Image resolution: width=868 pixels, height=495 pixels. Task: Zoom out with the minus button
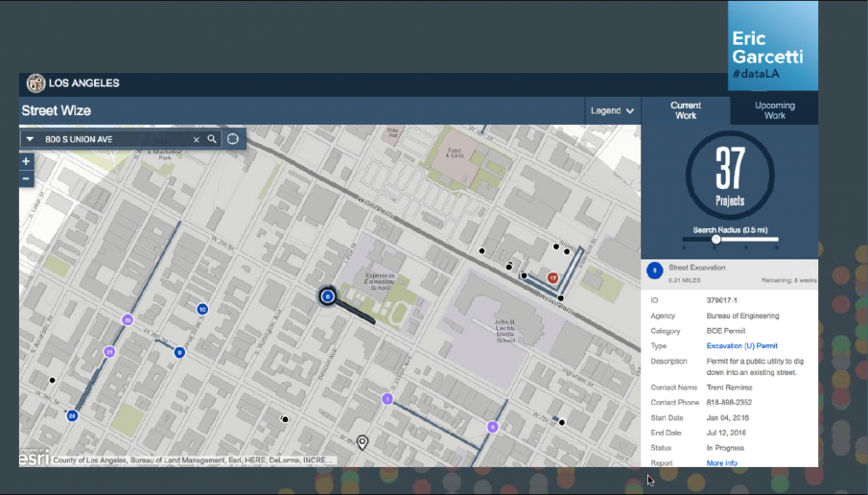coord(26,178)
